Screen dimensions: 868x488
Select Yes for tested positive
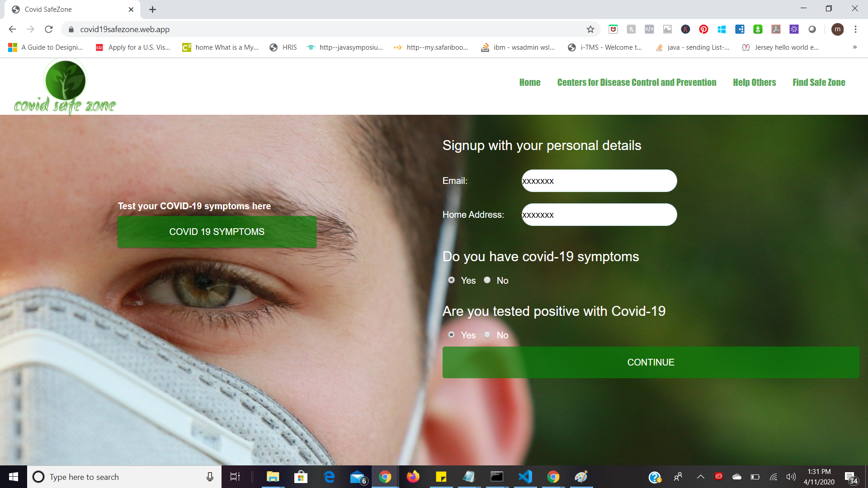pos(451,334)
